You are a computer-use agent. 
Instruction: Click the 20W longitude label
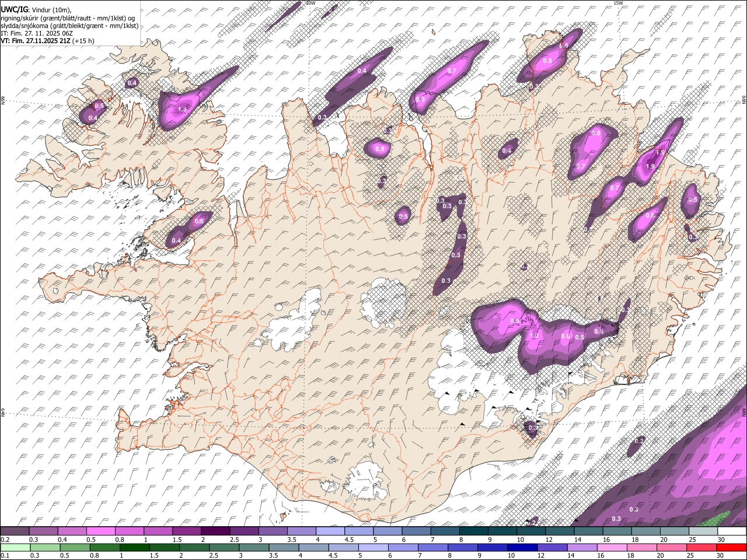point(310,3)
